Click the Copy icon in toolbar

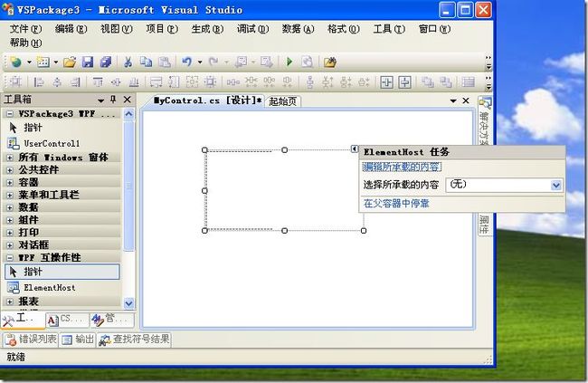[x=146, y=62]
